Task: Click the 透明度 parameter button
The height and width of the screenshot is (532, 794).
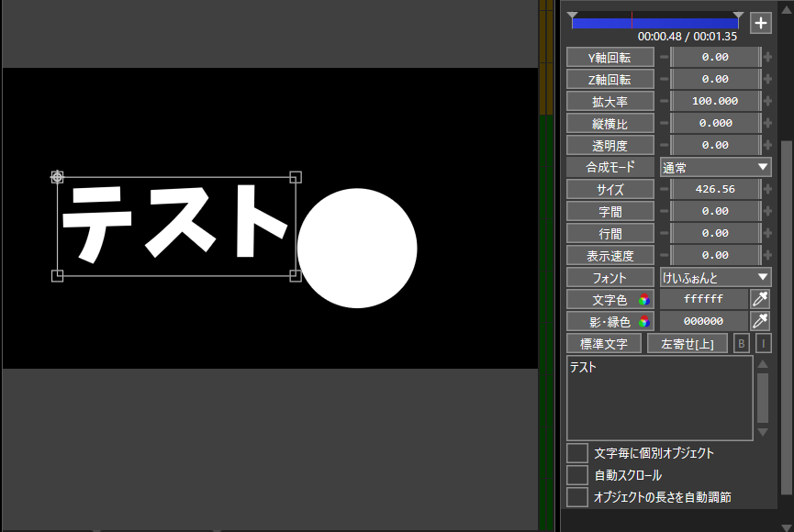Action: [609, 144]
